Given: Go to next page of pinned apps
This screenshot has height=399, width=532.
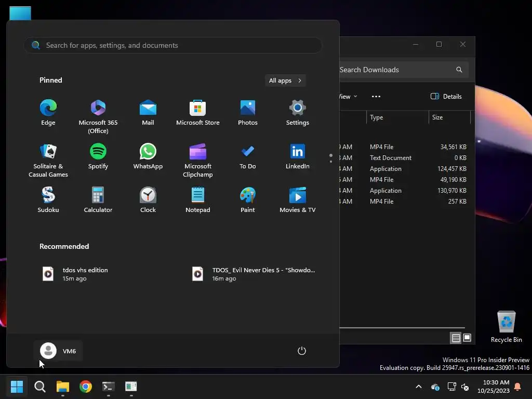Looking at the screenshot, I should tap(331, 162).
